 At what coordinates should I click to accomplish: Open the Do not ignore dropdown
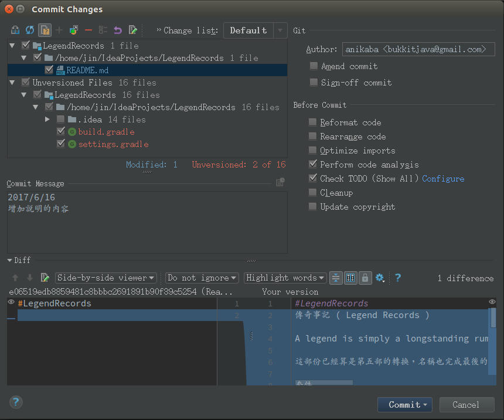click(202, 278)
